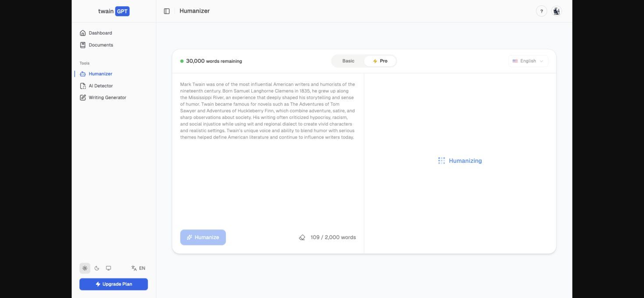This screenshot has height=298, width=644.
Task: Open the help question mark icon
Action: [x=541, y=11]
